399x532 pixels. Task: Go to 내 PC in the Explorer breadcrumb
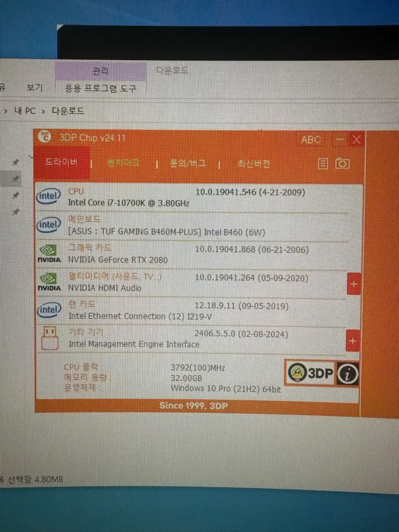point(25,111)
